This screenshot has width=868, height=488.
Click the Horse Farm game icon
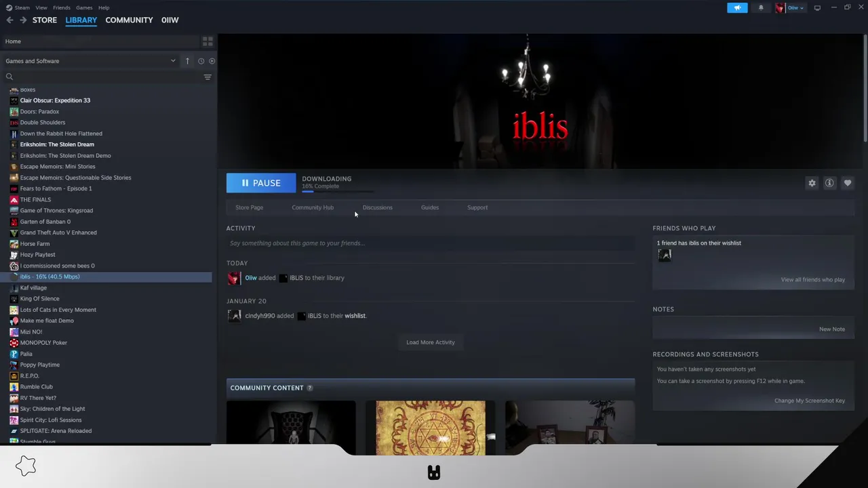[14, 244]
